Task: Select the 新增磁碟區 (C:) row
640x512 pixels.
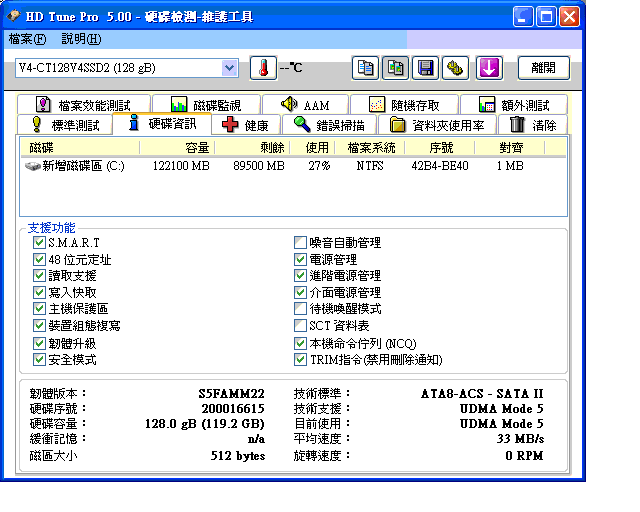Action: click(293, 166)
